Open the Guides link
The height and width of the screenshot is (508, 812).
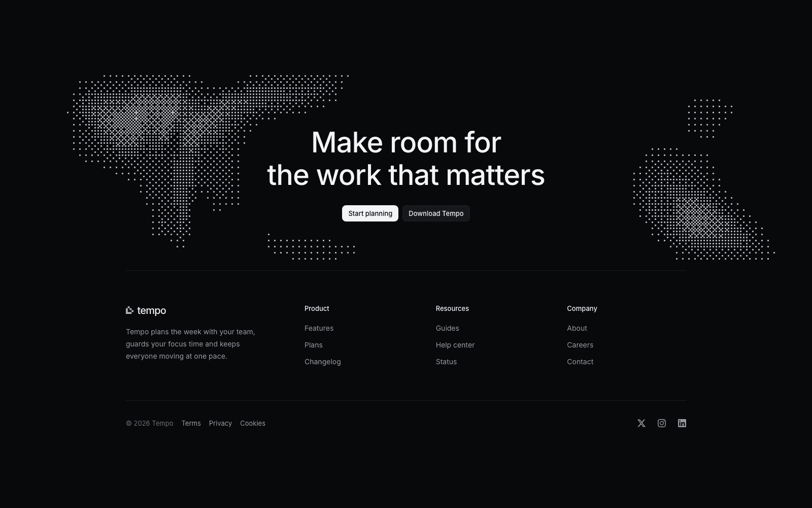pos(447,328)
